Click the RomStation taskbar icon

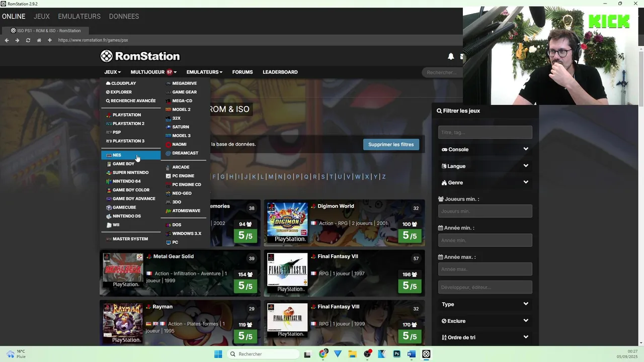[426, 354]
